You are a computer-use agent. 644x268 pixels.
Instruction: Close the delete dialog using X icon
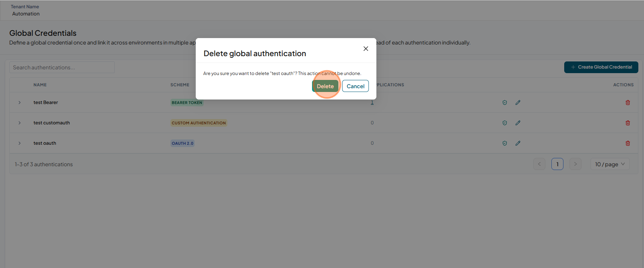tap(366, 49)
